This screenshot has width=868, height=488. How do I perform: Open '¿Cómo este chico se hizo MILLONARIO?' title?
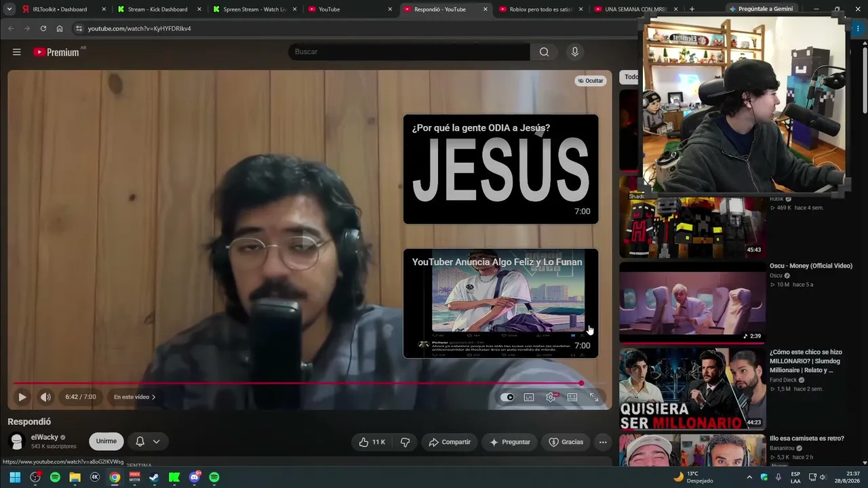pos(806,361)
